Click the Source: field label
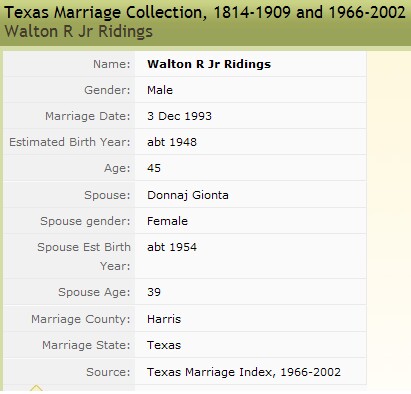The height and width of the screenshot is (394, 411). (x=108, y=372)
